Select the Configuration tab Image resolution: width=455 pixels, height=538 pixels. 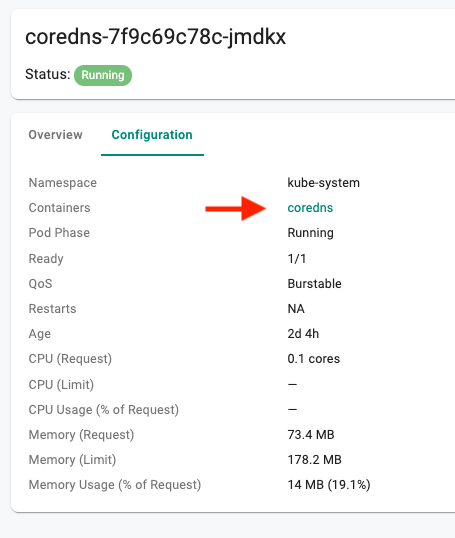tap(152, 135)
